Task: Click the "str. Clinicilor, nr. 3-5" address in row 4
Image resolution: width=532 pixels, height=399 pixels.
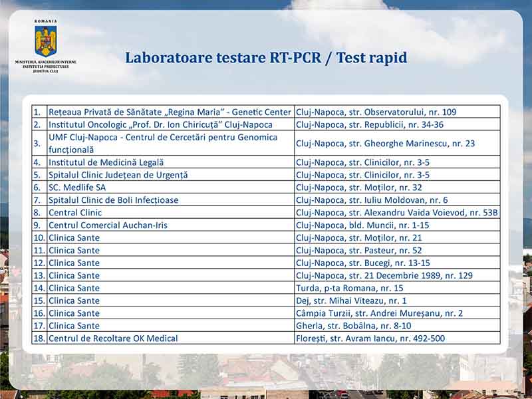Action: (389, 162)
